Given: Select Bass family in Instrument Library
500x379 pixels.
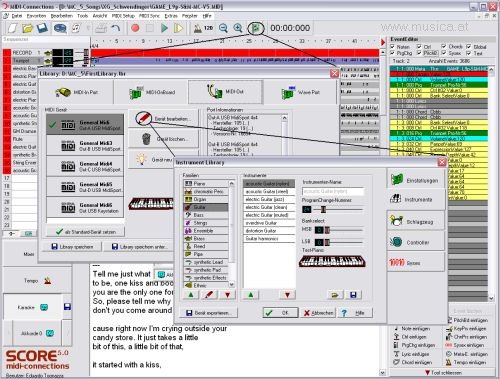Looking at the screenshot, I should point(206,215).
